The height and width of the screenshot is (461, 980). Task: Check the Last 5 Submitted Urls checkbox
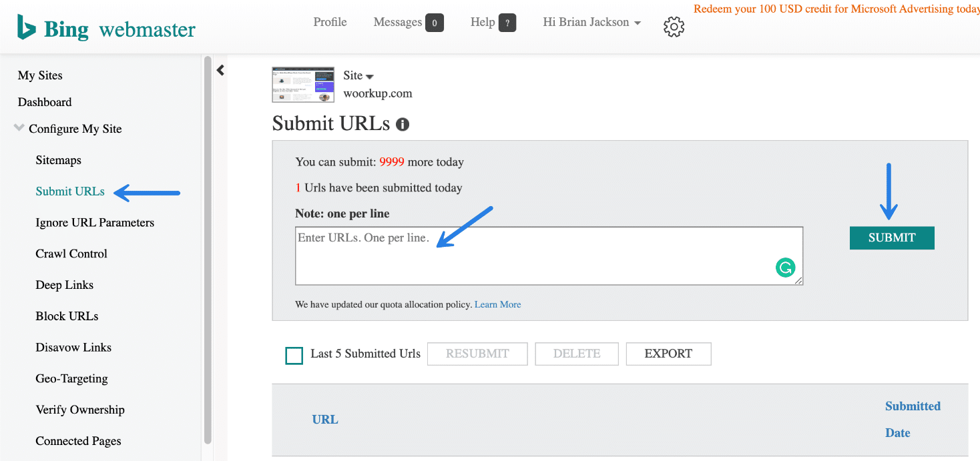(x=294, y=356)
